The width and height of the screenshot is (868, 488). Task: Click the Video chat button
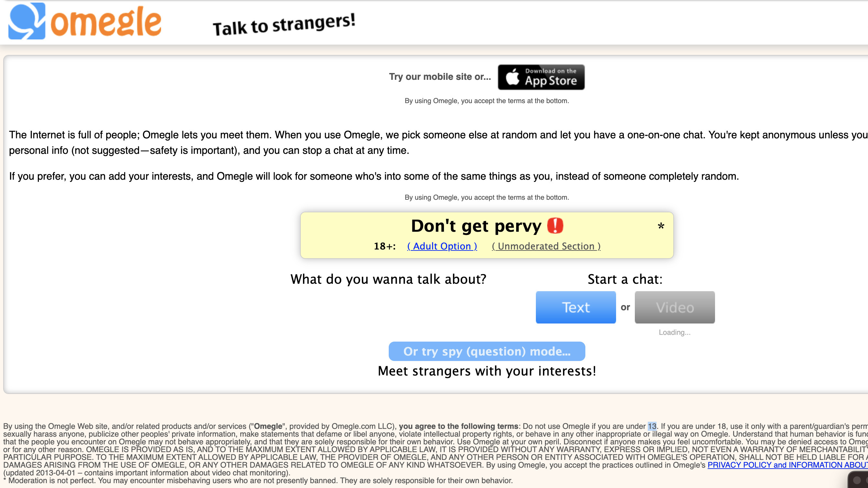pyautogui.click(x=674, y=307)
